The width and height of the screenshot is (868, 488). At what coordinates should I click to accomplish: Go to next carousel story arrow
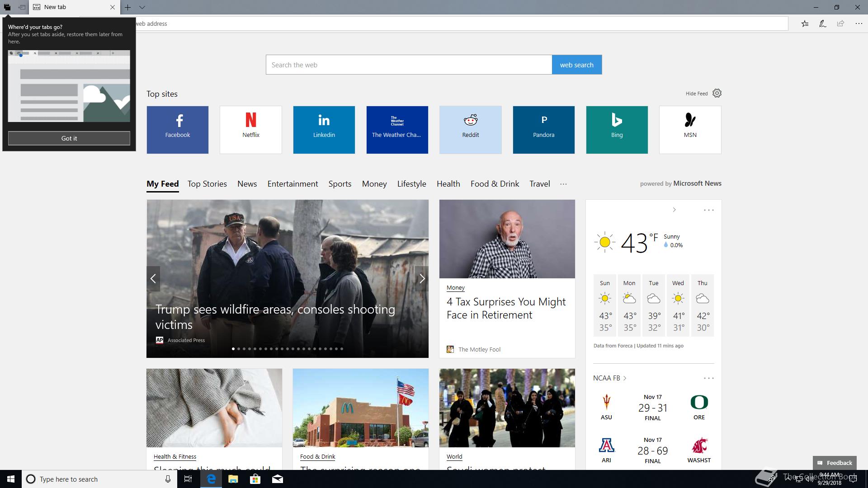pos(422,279)
